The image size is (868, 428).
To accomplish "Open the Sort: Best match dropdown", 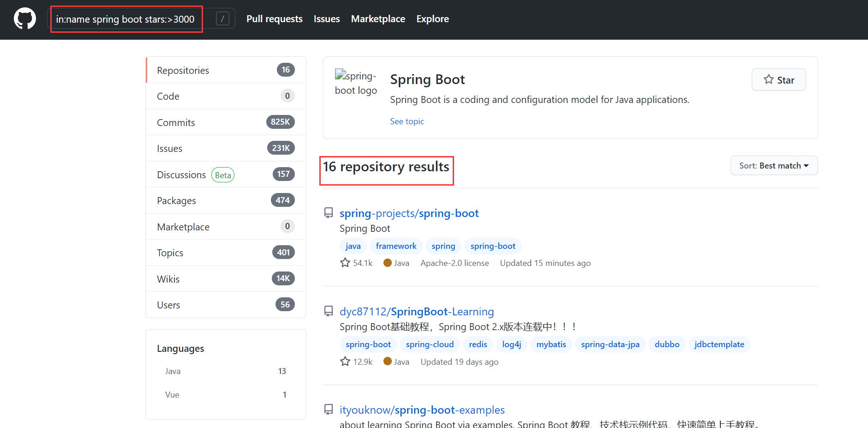I will (x=774, y=165).
